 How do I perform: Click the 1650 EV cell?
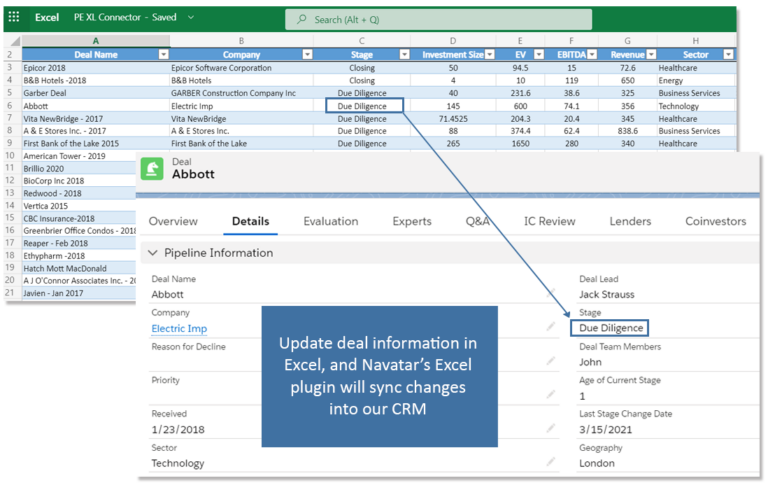(520, 144)
